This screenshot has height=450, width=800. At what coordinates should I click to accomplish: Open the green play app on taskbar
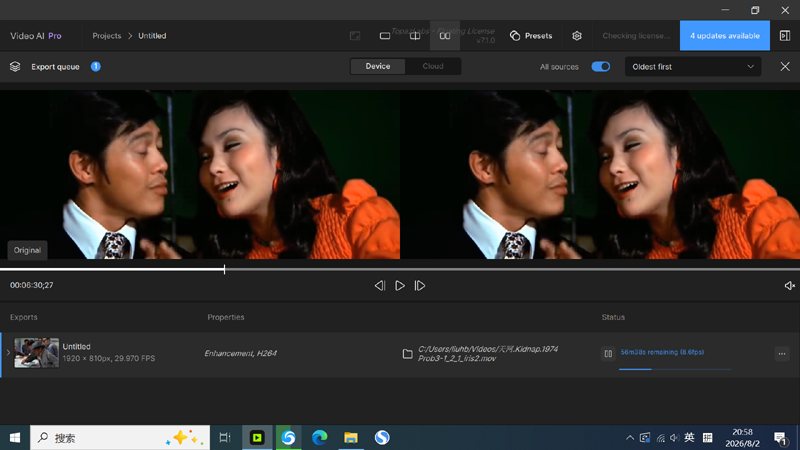coord(257,438)
